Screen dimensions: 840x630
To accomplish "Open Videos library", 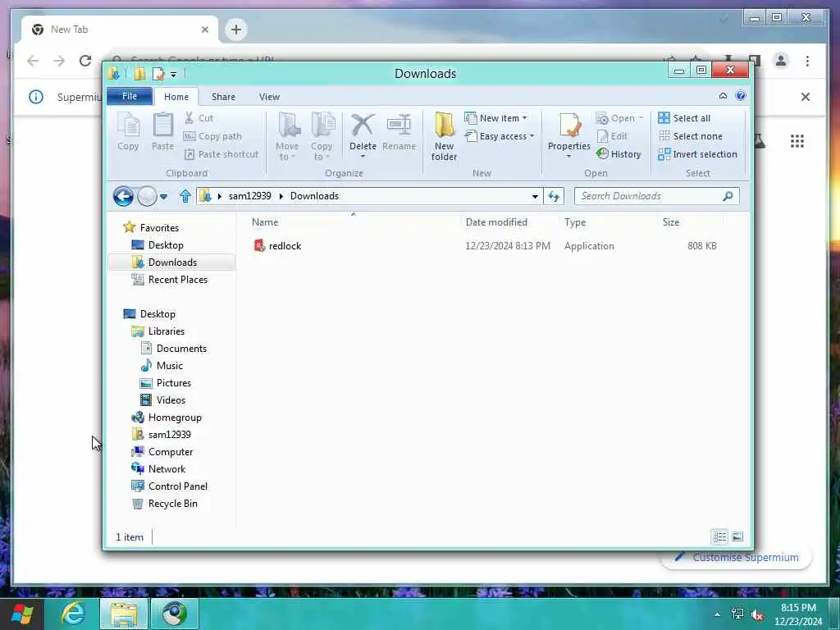I will point(171,400).
